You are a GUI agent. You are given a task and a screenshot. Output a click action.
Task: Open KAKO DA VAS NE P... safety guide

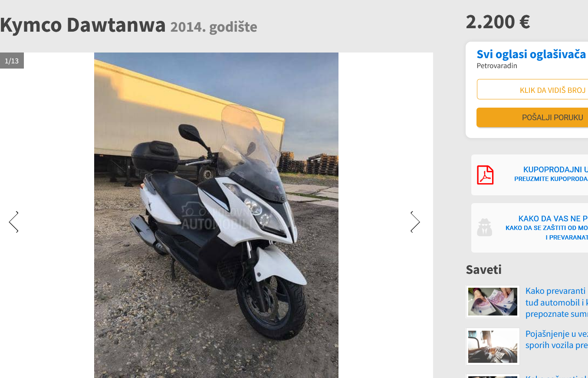553,218
